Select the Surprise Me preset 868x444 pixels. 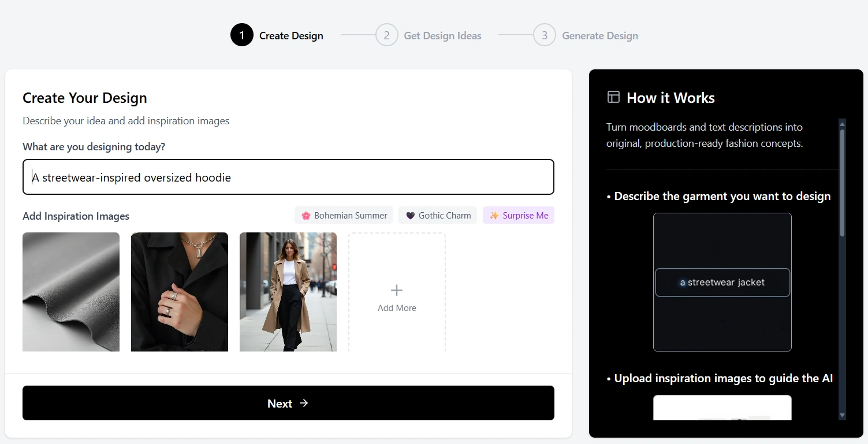click(x=519, y=216)
